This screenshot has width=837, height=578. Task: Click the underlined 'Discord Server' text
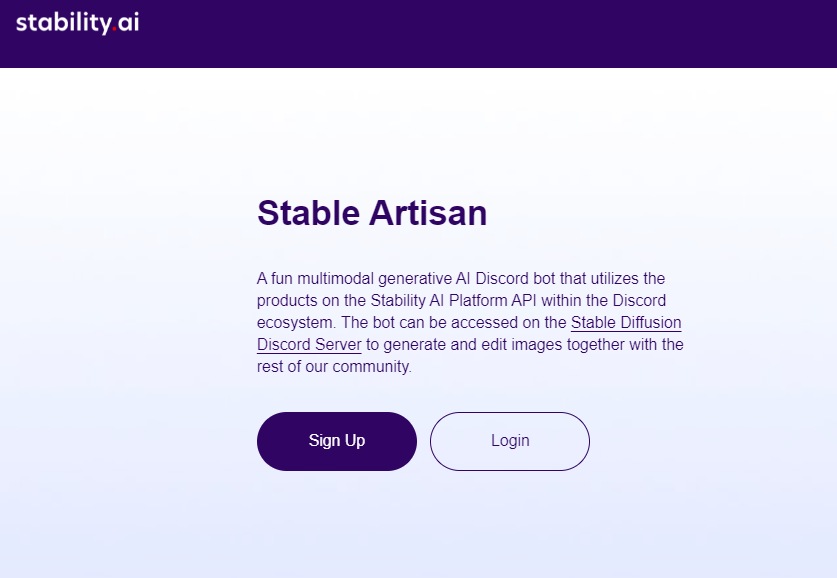[309, 344]
